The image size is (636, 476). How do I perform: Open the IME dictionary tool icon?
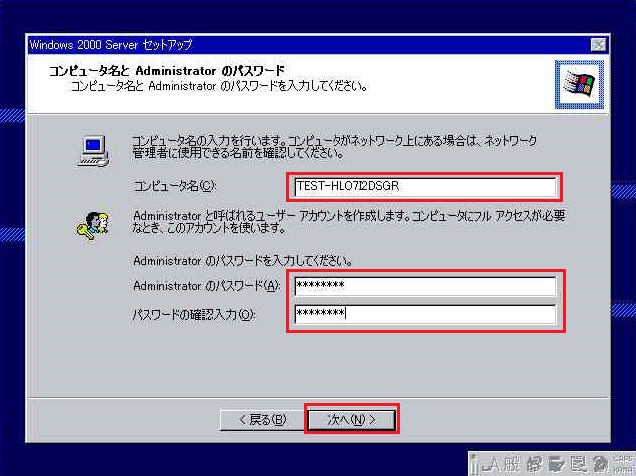point(557,464)
